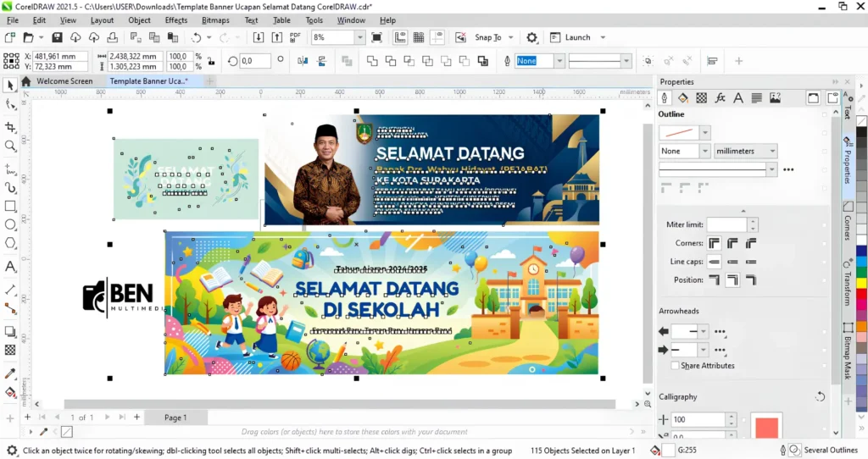Reset calligraphy with the rotate-arrow button
The image size is (868, 459).
coord(820,396)
